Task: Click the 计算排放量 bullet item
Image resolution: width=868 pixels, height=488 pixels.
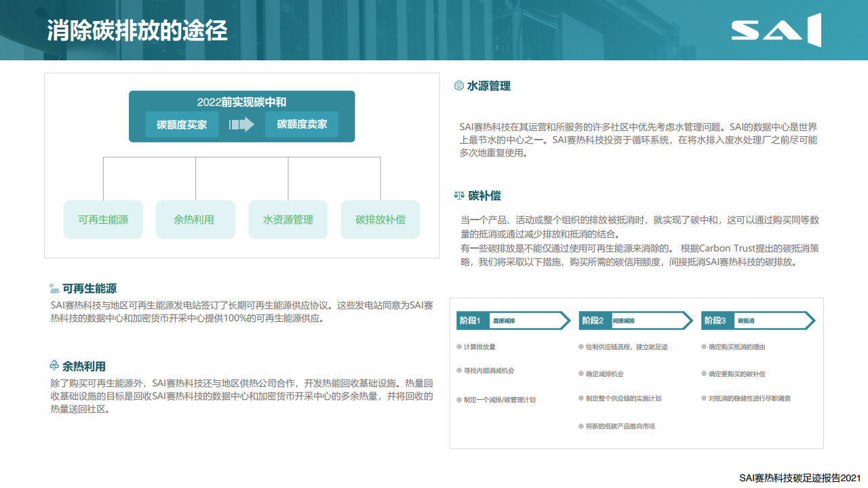Action: [x=476, y=347]
